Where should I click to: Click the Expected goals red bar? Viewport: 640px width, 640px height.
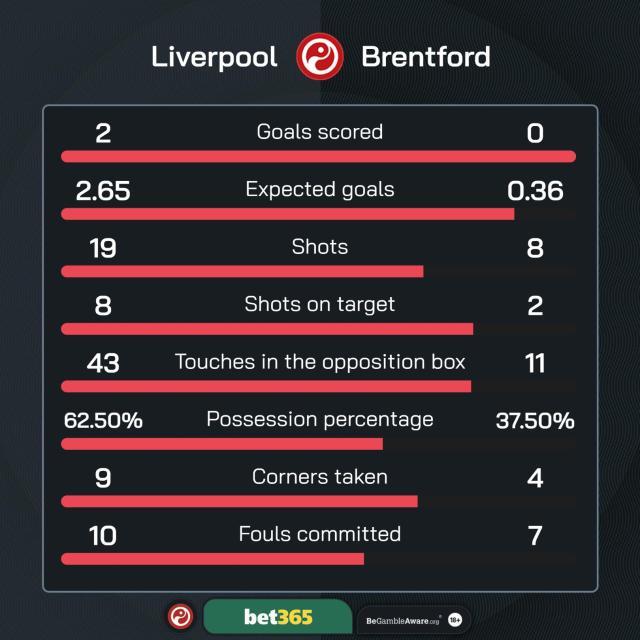pos(287,214)
